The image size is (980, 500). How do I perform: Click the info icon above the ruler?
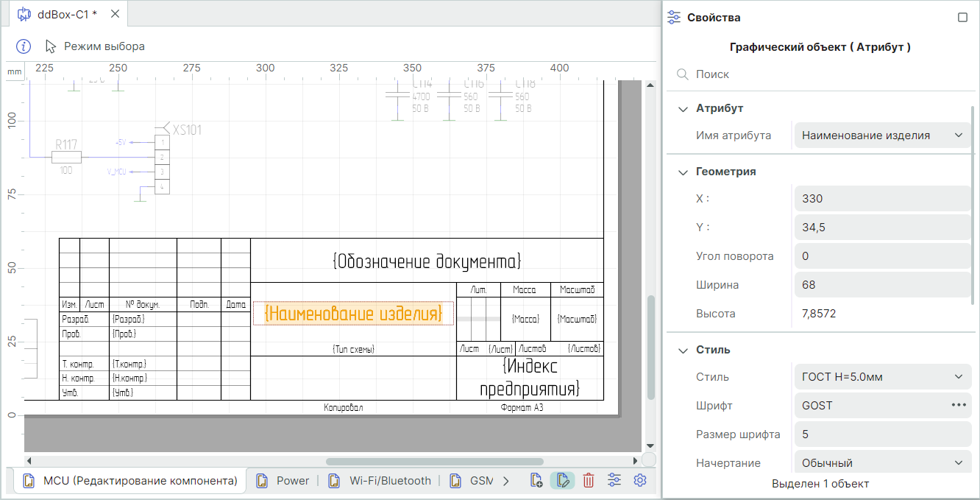click(24, 46)
